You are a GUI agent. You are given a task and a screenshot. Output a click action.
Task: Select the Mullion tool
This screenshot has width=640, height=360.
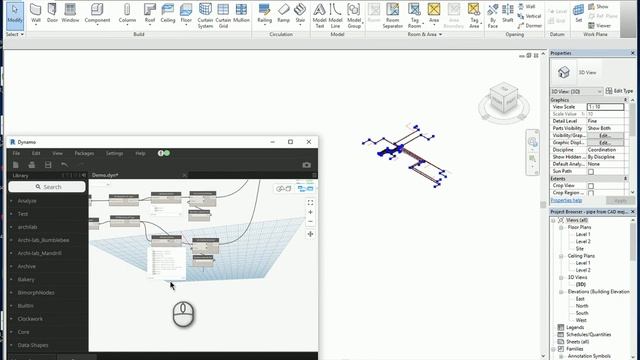click(x=241, y=13)
